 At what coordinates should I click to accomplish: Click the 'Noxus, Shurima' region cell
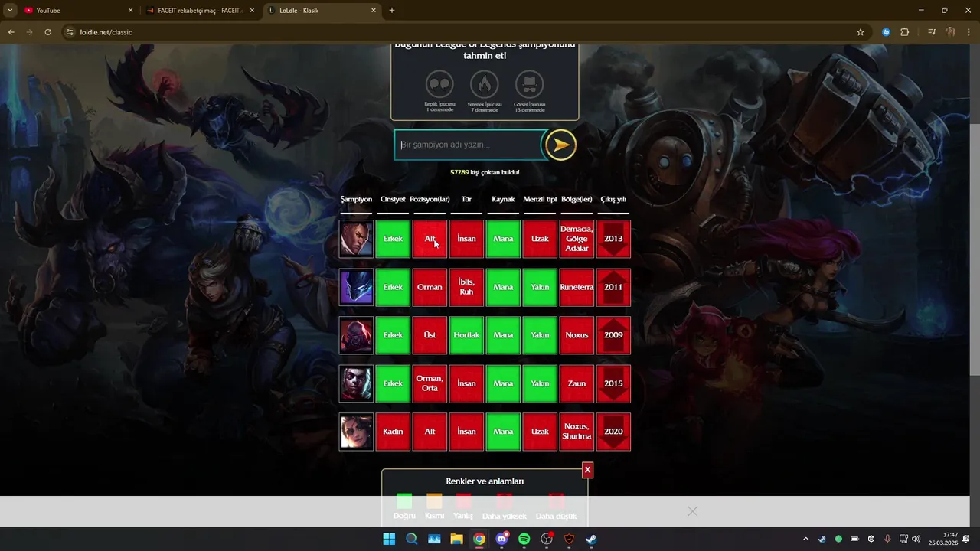coord(577,432)
